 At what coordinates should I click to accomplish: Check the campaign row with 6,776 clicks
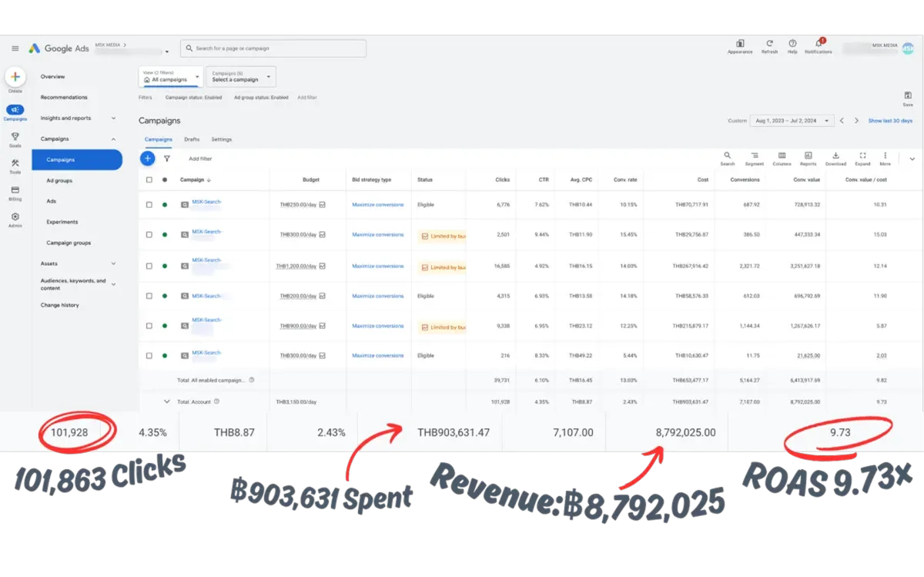(149, 205)
